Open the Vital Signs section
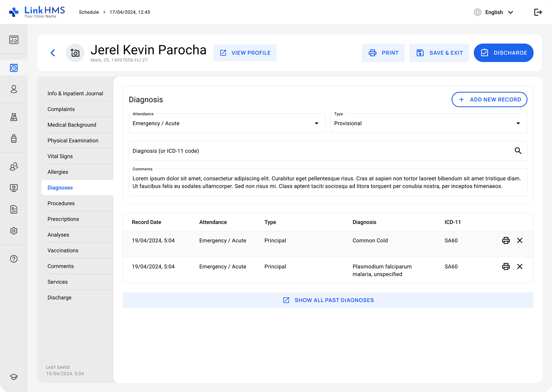The width and height of the screenshot is (552, 392). coord(60,156)
